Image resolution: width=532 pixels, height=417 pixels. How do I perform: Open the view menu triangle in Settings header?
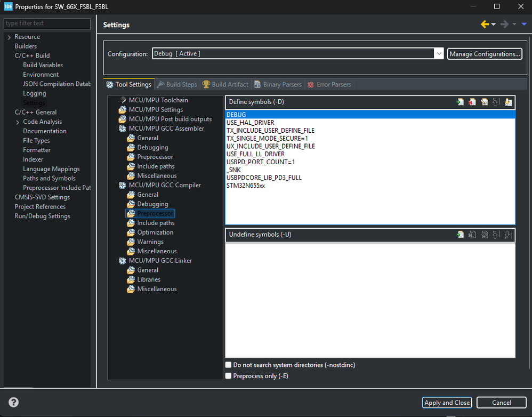click(x=524, y=25)
